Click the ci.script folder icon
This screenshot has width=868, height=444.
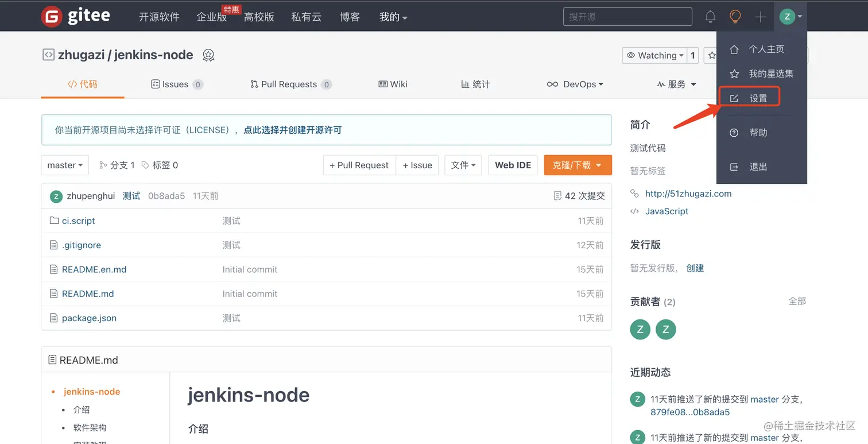coord(55,221)
